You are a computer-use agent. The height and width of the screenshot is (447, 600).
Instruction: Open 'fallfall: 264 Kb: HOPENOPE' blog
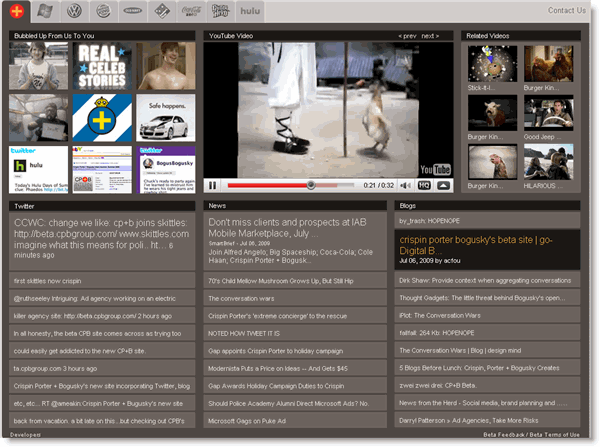click(x=488, y=333)
